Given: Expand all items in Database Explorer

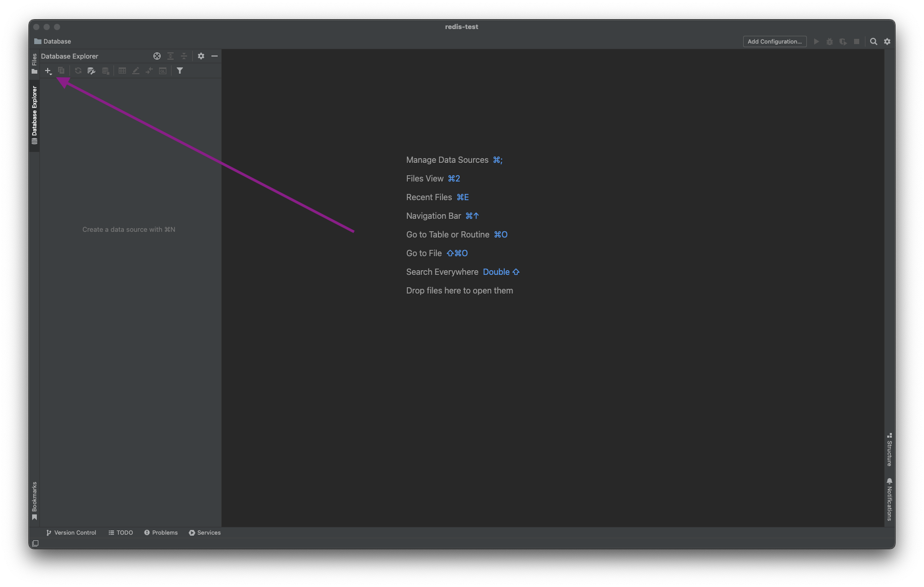Looking at the screenshot, I should pyautogui.click(x=170, y=56).
